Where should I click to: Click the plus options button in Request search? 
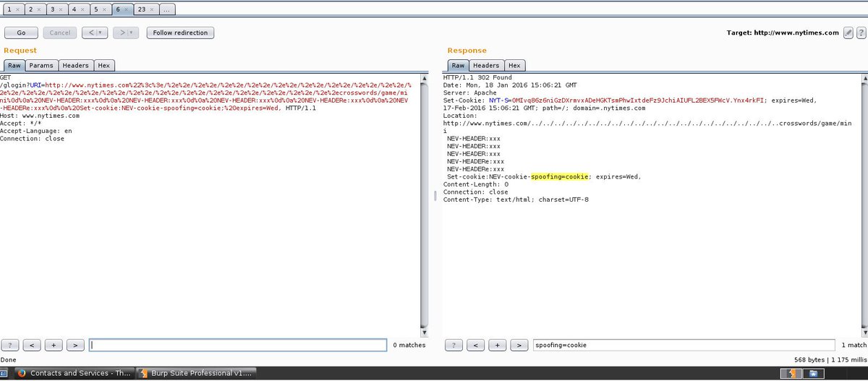(x=54, y=346)
